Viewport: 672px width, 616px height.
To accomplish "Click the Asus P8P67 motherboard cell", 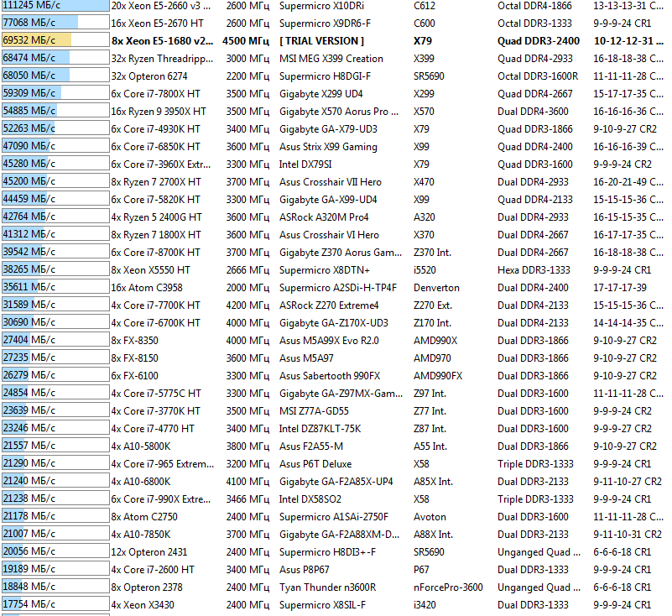I will tap(304, 568).
